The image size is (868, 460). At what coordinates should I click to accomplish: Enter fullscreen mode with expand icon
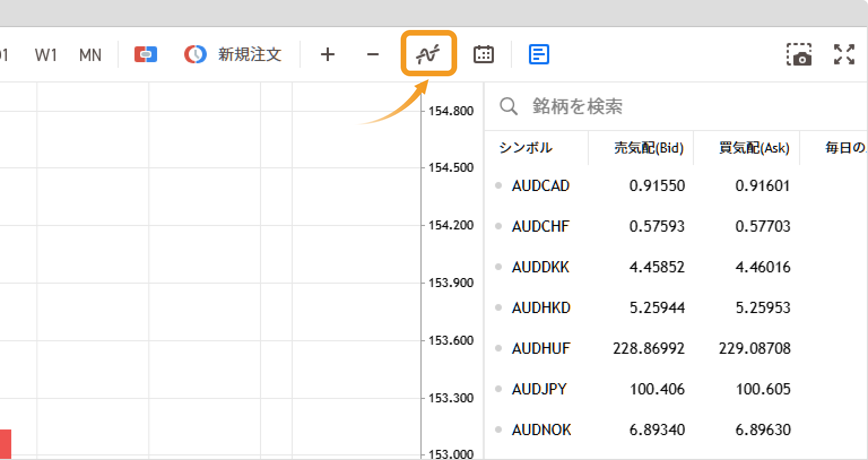(844, 54)
